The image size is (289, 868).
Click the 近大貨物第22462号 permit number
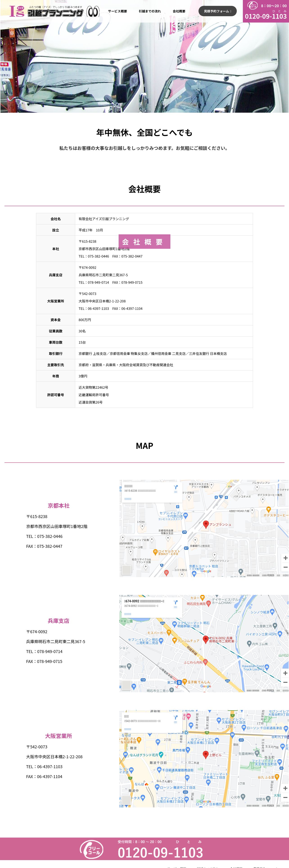93,388
